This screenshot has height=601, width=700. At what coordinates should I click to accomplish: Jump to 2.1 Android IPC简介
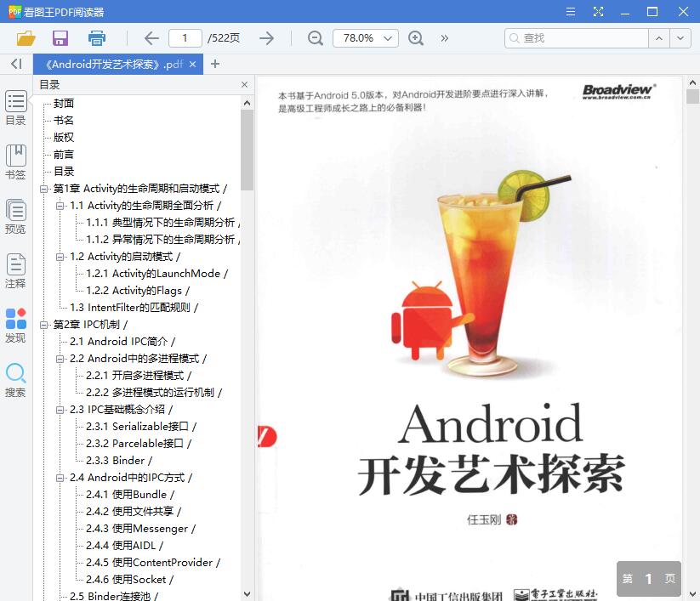pyautogui.click(x=122, y=342)
